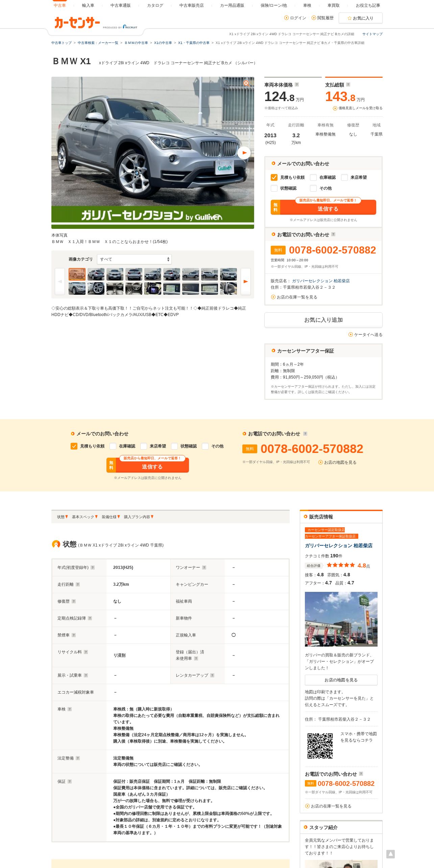Click the shop exterior photo
This screenshot has height=868, width=434.
tap(341, 619)
